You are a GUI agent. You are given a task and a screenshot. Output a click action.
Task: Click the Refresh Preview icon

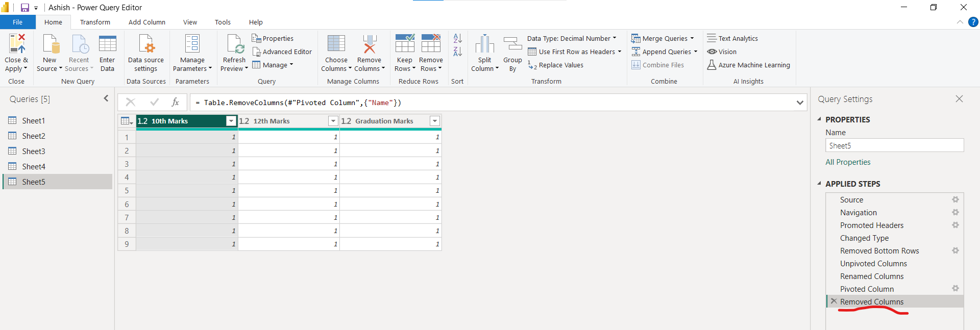coord(235,44)
